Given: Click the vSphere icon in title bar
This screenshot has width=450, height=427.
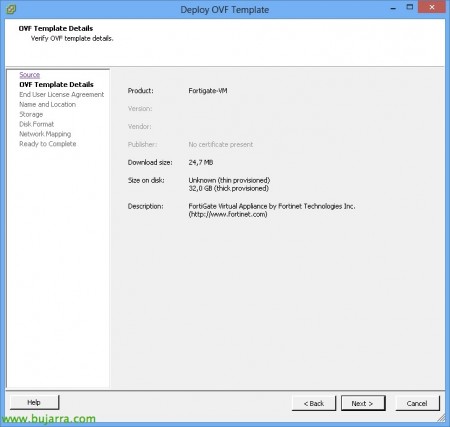Looking at the screenshot, I should [11, 9].
